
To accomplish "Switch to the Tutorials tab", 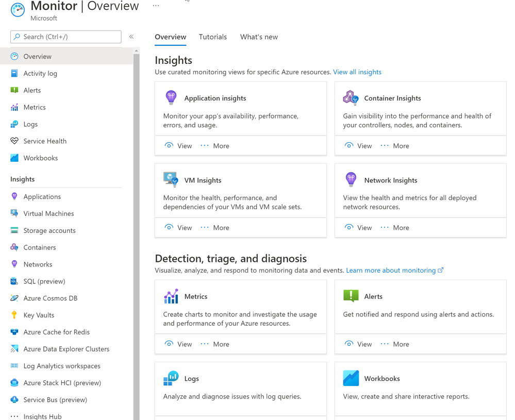I will coord(213,37).
